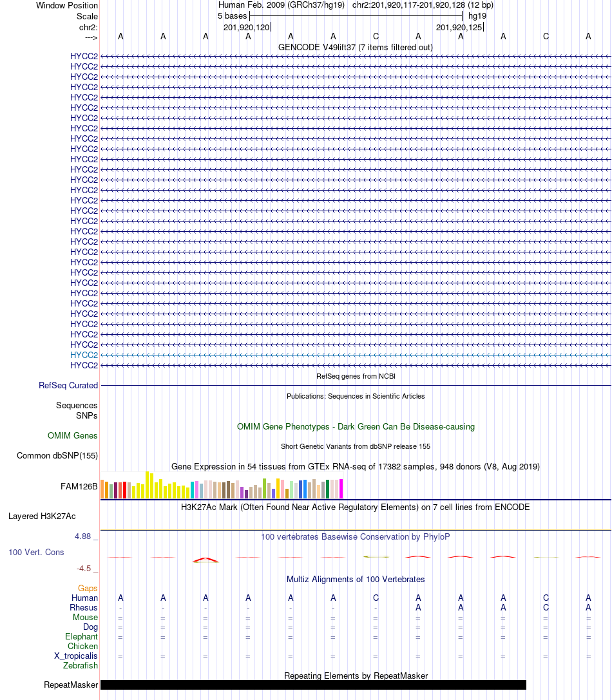Select the Human alignment row label
612x700 pixels.
(x=84, y=598)
